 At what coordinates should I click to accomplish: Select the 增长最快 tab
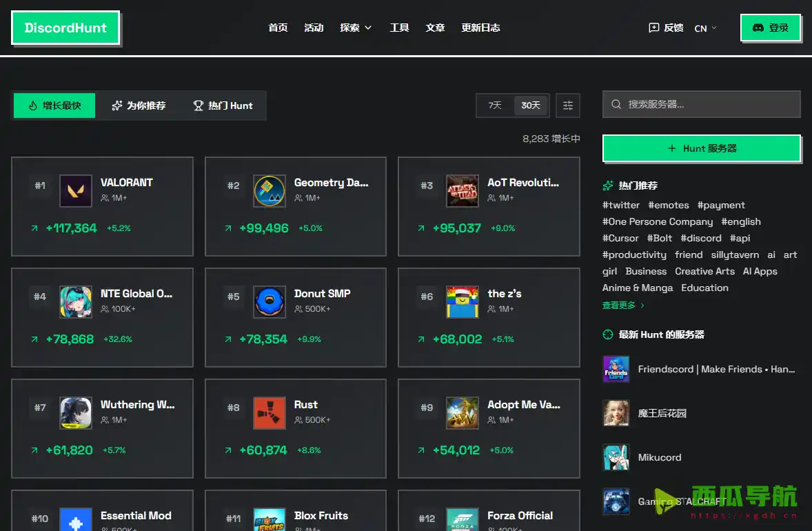[54, 106]
